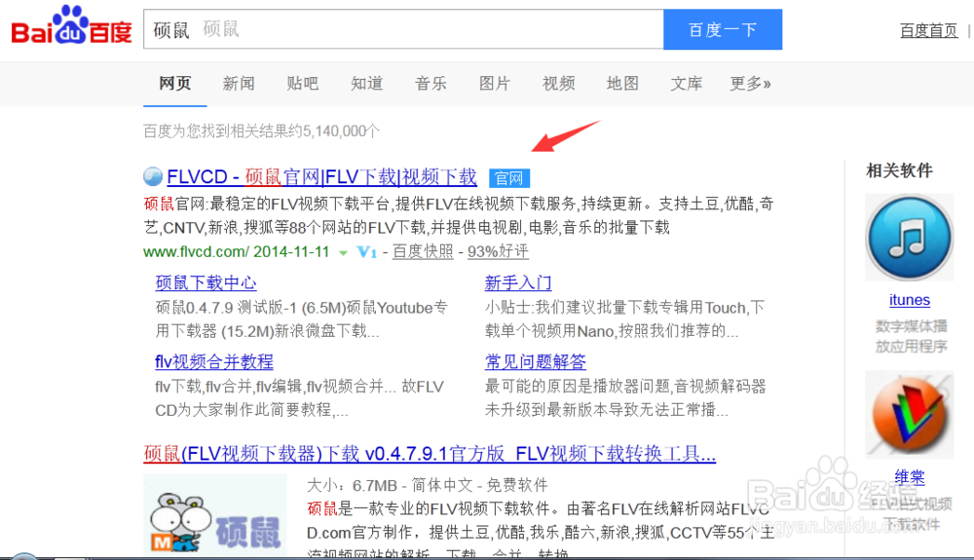
Task: Click the 百度一下 search button
Action: [x=723, y=29]
